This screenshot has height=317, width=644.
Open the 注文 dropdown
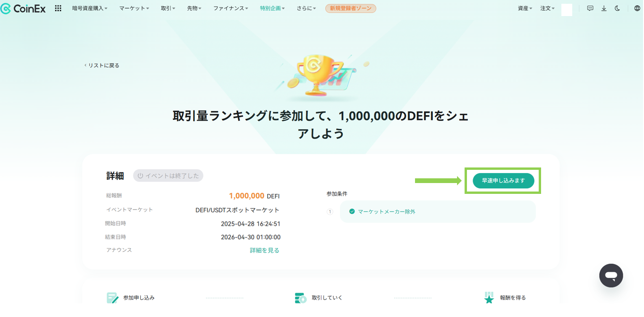(548, 8)
